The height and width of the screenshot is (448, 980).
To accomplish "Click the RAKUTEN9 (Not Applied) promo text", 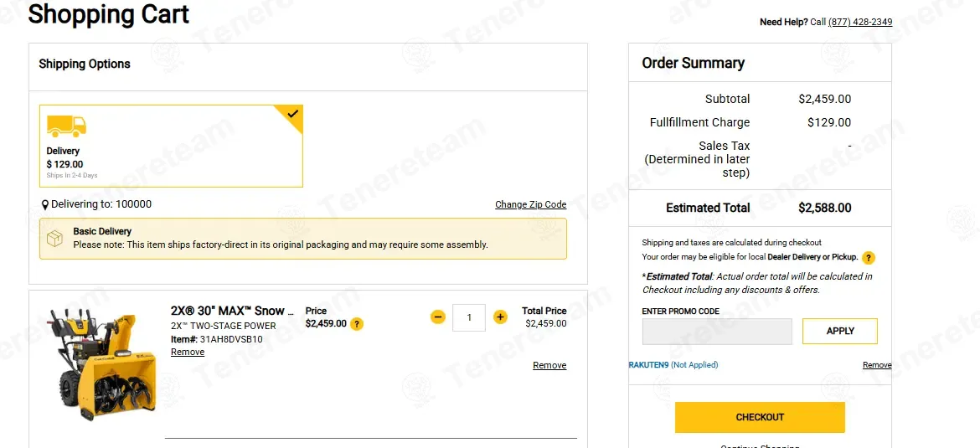I will (673, 365).
